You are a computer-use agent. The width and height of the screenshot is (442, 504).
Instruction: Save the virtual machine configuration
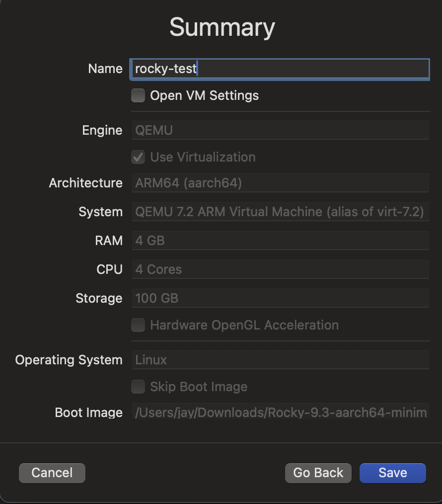pos(392,473)
